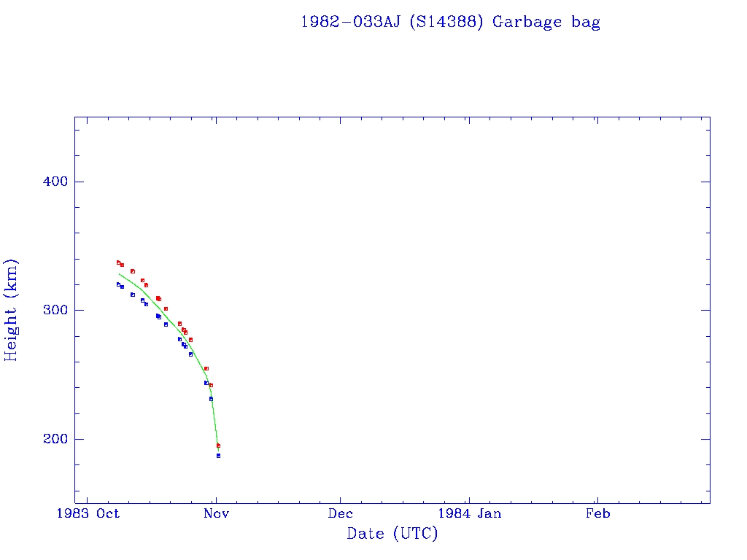Select the "Feb" date axis label

(597, 513)
